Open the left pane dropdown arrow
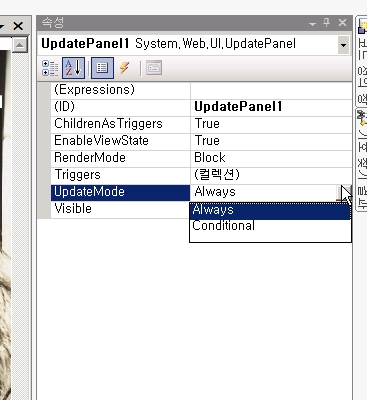The height and width of the screenshot is (400, 367). coord(2,26)
